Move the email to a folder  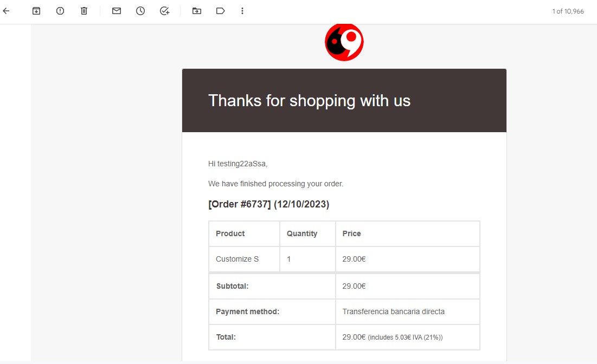pyautogui.click(x=197, y=11)
